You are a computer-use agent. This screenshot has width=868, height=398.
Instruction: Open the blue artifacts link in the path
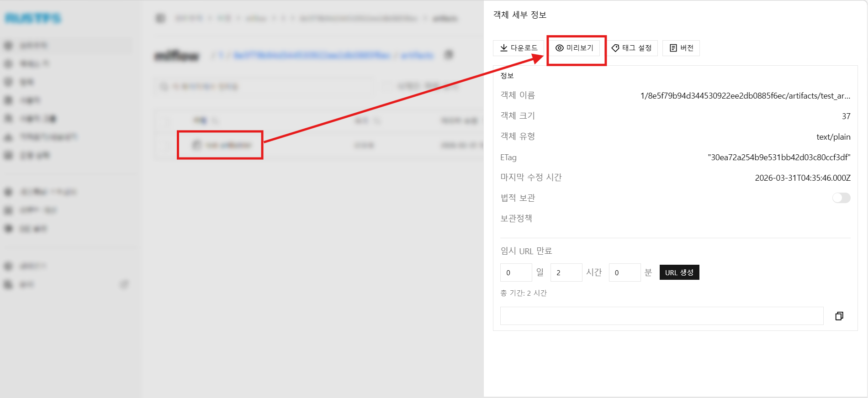417,55
